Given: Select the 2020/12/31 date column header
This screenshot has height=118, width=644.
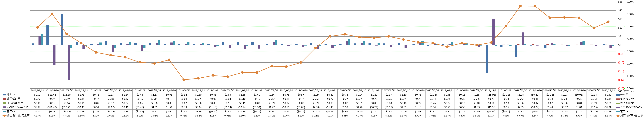Looking at the screenshot, I should coord(608,90).
